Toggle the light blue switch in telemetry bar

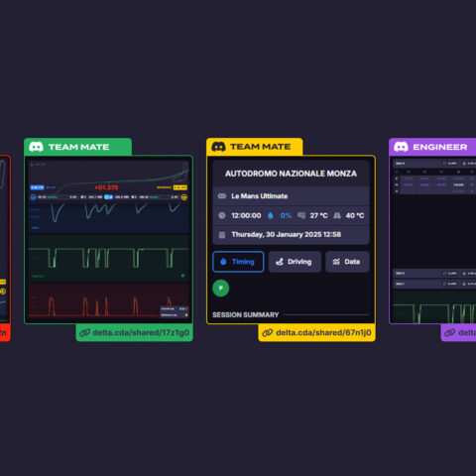click(x=108, y=197)
